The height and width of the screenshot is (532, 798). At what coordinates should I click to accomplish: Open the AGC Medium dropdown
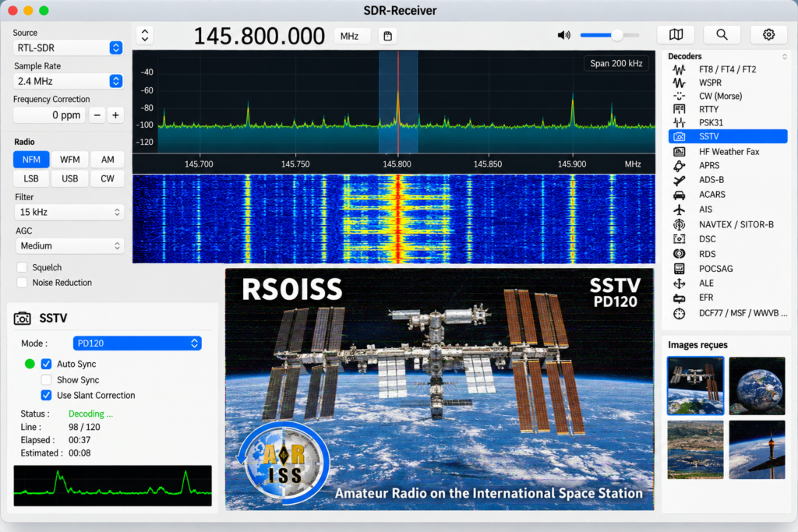pos(69,245)
